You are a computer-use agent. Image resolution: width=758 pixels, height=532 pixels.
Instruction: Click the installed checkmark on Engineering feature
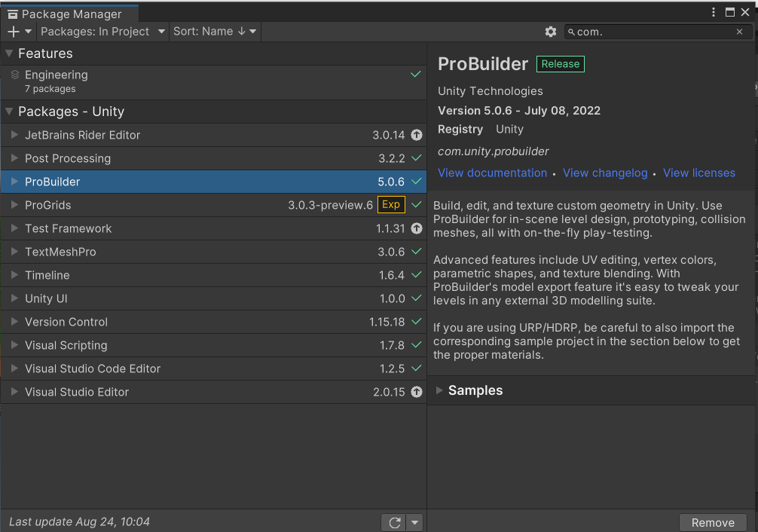click(416, 75)
